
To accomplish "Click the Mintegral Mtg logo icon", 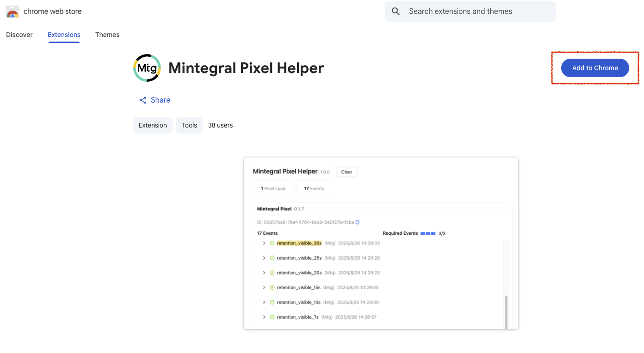I will coord(147,68).
